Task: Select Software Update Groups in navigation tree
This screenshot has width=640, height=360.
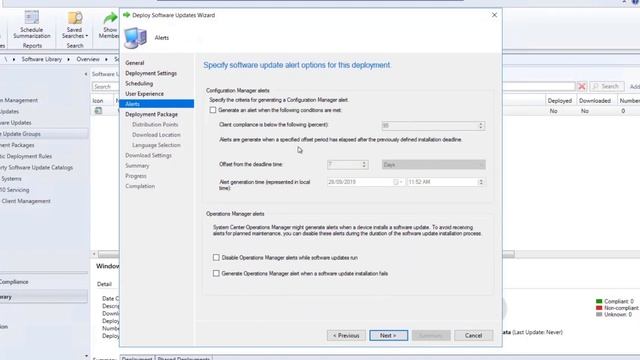Action: [x=44, y=134]
